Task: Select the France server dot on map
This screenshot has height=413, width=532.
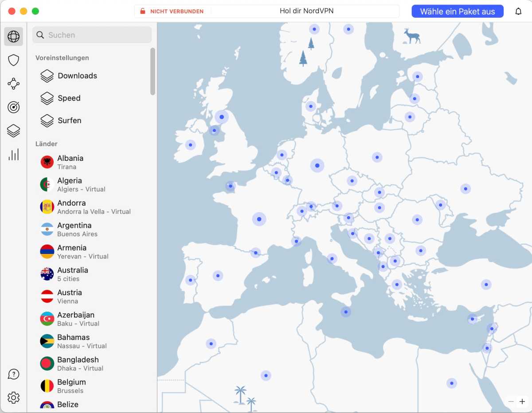Action: click(x=259, y=219)
